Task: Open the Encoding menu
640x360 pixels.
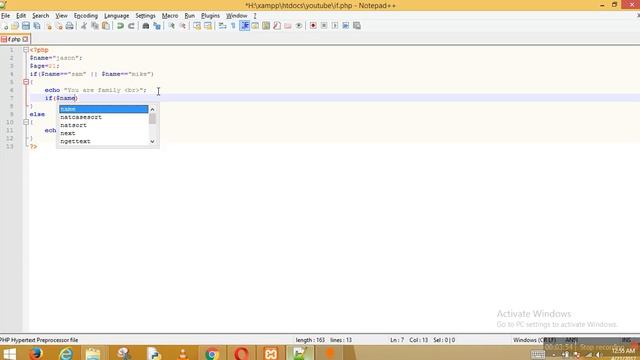Action: click(86, 16)
